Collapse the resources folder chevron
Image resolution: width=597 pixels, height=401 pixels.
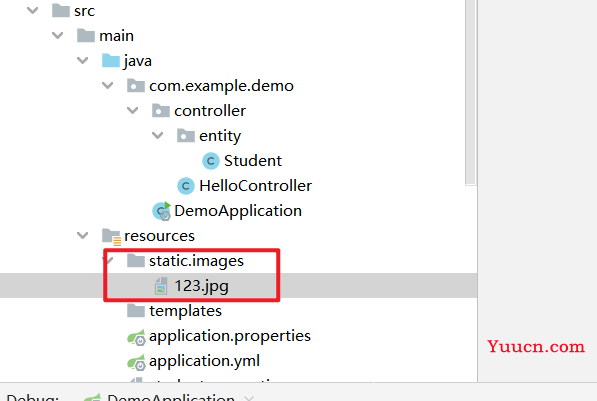click(x=83, y=236)
